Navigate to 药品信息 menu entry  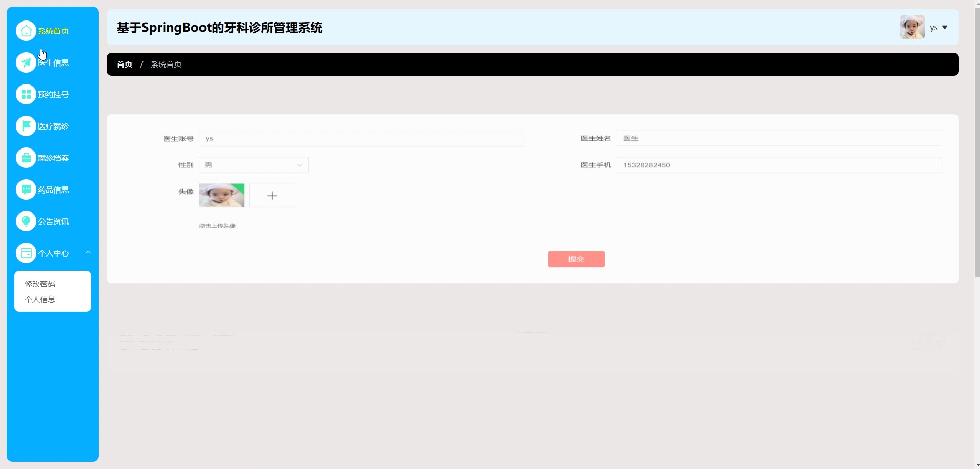(x=53, y=190)
